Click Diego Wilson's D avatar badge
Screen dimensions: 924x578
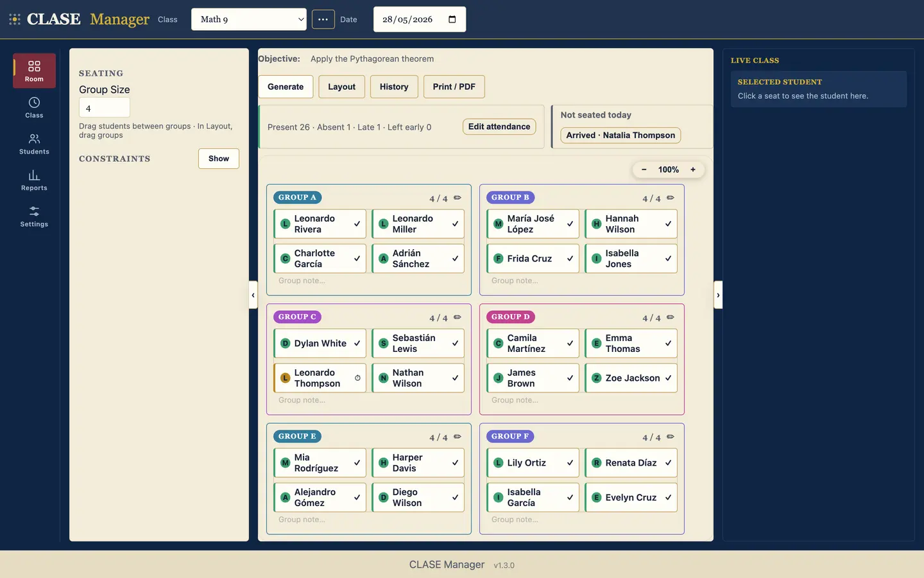pyautogui.click(x=383, y=498)
